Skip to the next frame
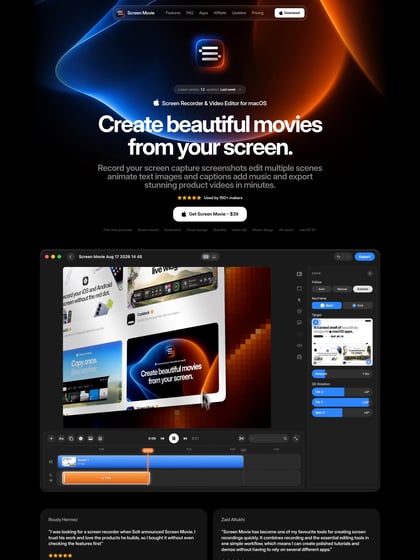 (185, 438)
